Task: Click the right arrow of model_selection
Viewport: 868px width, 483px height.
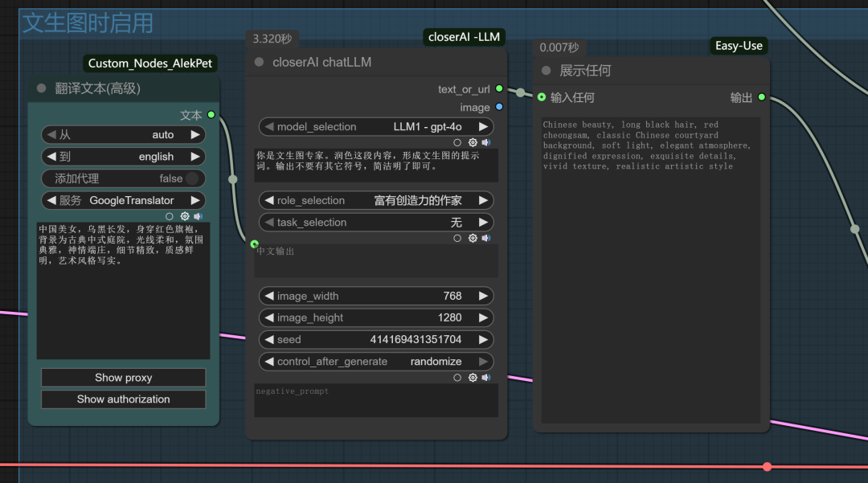Action: coord(483,127)
